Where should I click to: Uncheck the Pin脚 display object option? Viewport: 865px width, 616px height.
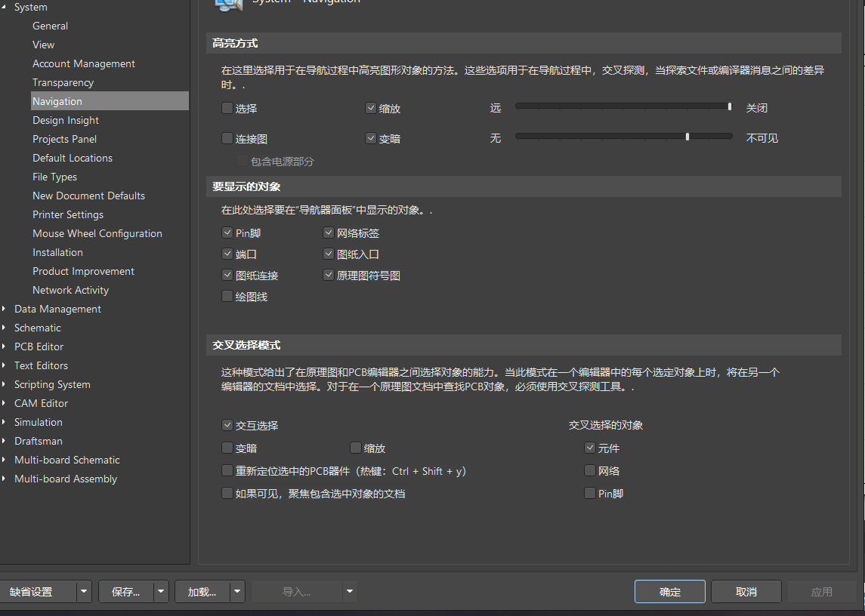(227, 233)
